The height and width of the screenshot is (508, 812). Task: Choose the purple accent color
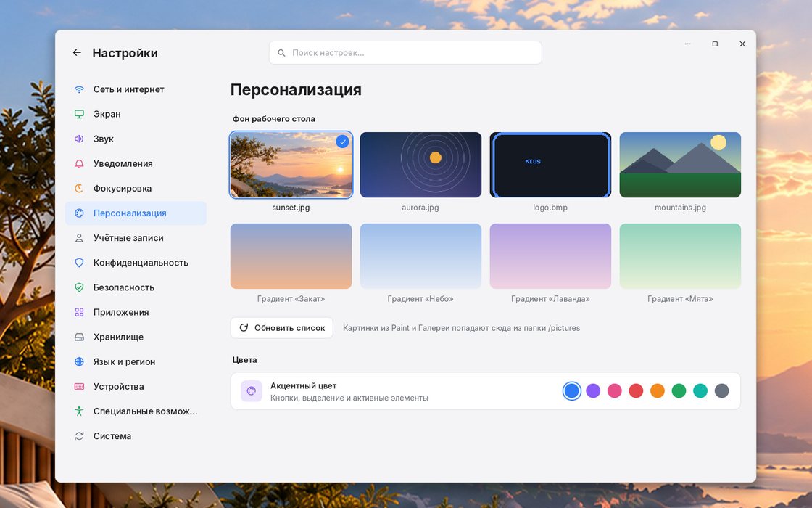tap(593, 391)
